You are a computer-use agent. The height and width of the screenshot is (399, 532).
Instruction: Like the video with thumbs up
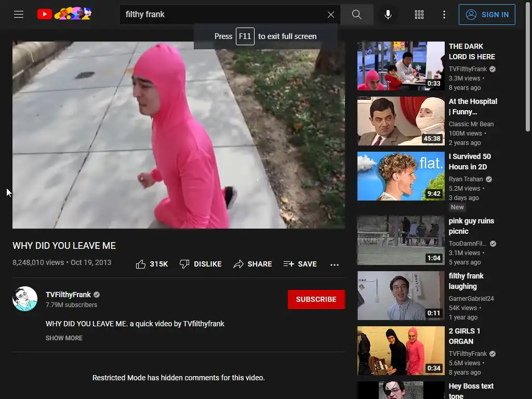click(140, 264)
